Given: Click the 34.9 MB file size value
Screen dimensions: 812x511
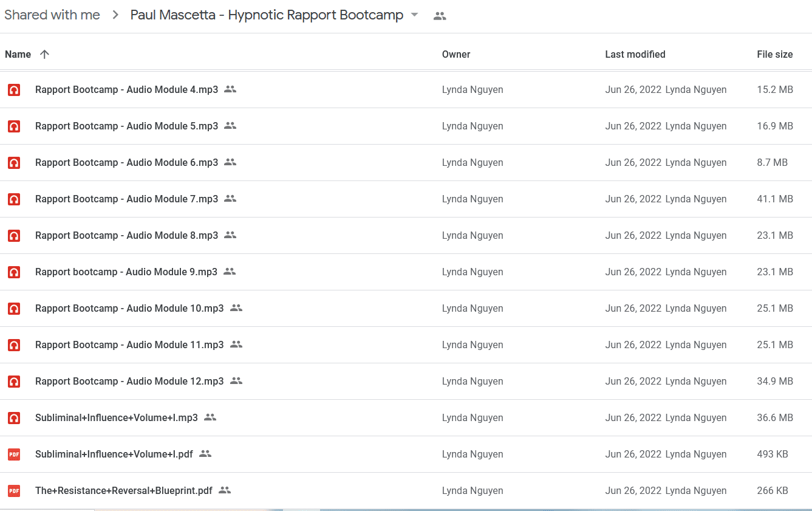Looking at the screenshot, I should coord(775,381).
